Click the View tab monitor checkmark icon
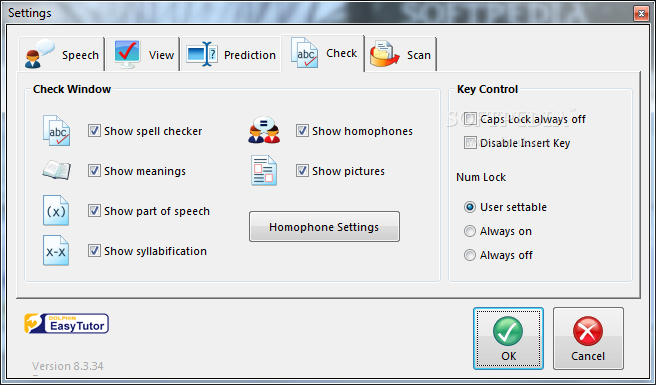656x385 pixels. pyautogui.click(x=127, y=54)
